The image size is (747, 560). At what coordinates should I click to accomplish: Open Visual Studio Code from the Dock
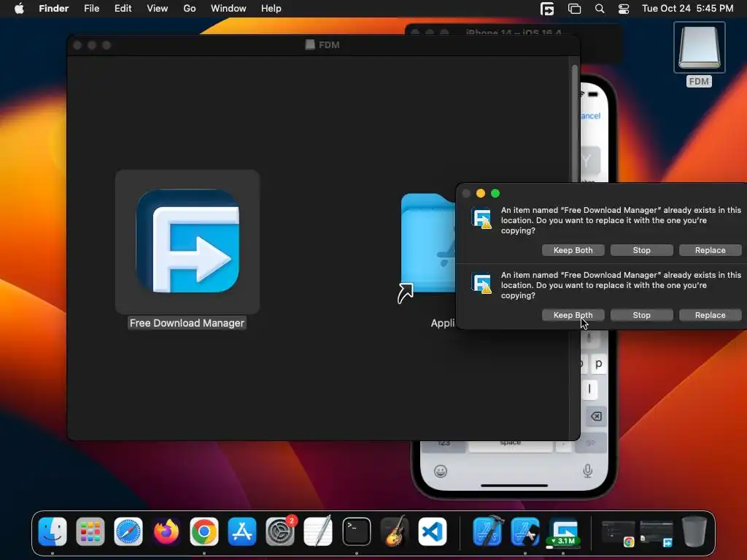tap(433, 532)
